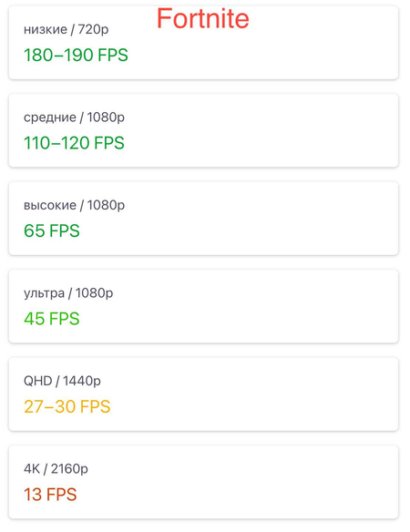Viewport: 410px width, 532px height.
Task: Click the ультра / 1080p label
Action: pyautogui.click(x=68, y=293)
